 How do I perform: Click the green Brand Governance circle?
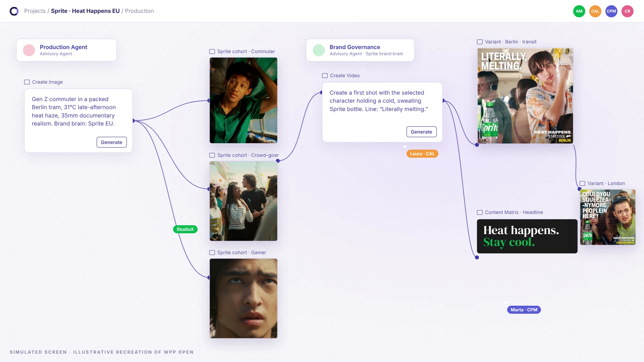pyautogui.click(x=319, y=50)
